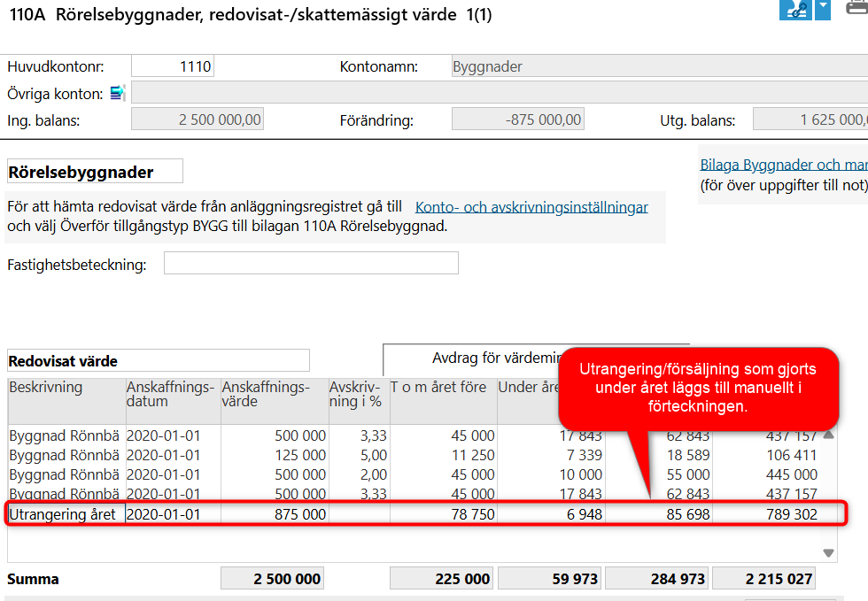Click the Beskrivning column header
This screenshot has height=601, width=868.
point(67,402)
